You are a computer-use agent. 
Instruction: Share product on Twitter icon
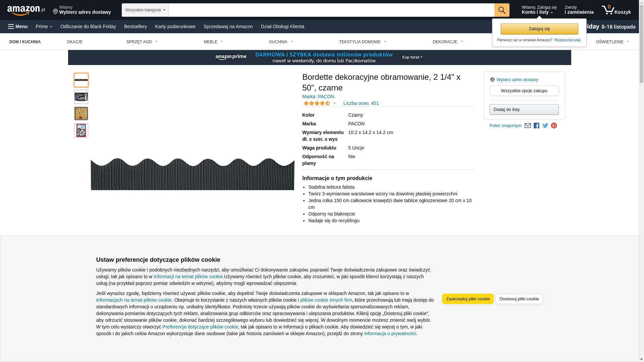(x=545, y=126)
